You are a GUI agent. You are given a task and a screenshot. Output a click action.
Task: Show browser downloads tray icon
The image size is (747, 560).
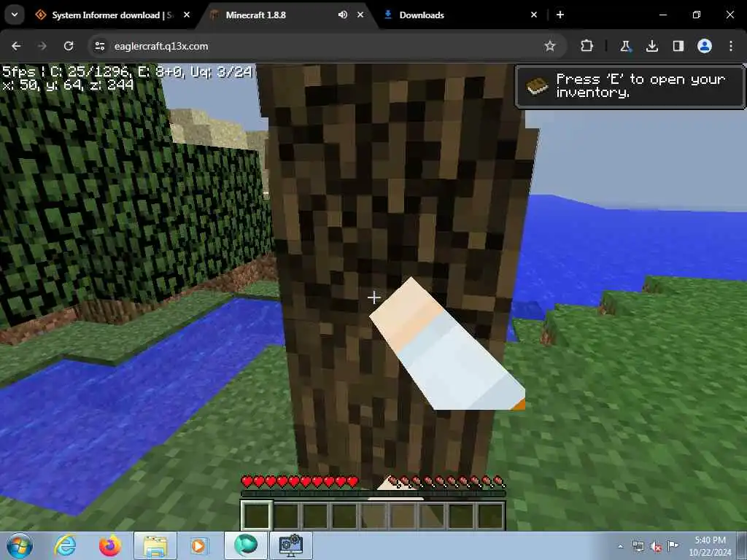tap(651, 46)
